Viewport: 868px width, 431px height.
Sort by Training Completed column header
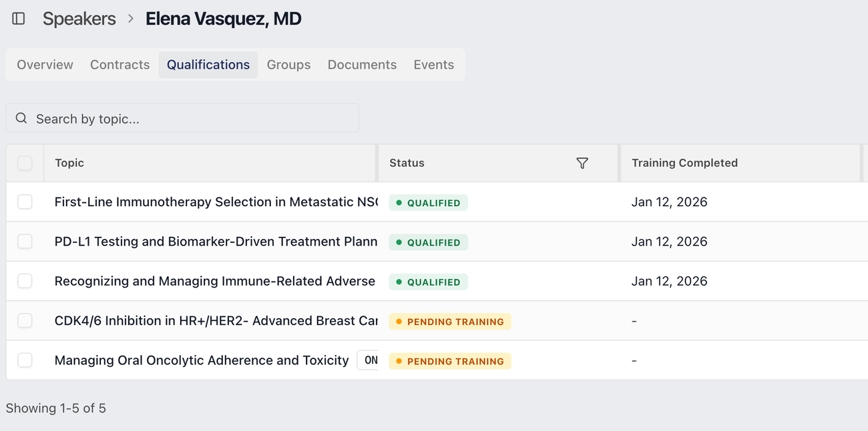point(684,163)
